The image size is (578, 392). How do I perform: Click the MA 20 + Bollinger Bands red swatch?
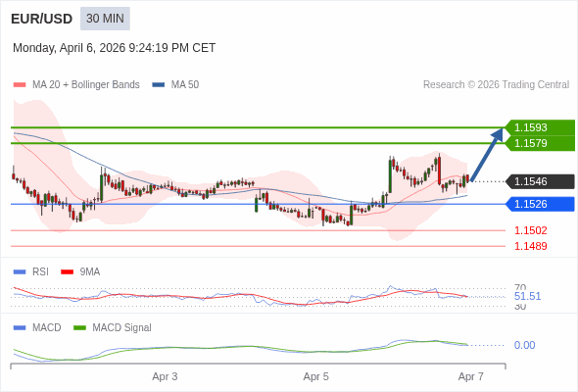(20, 85)
